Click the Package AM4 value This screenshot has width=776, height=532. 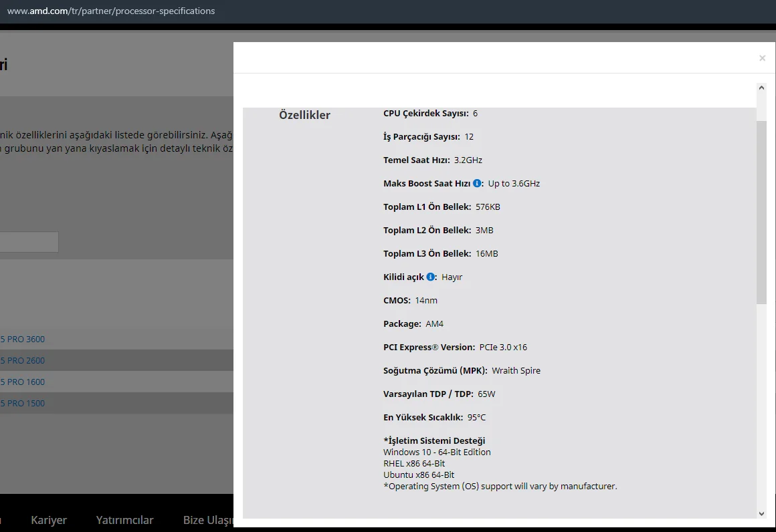coord(435,323)
